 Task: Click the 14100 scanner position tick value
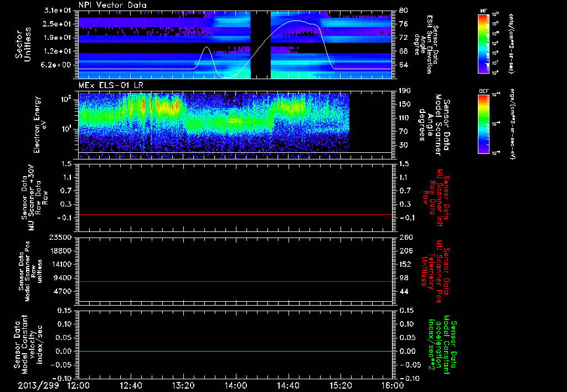(60, 264)
